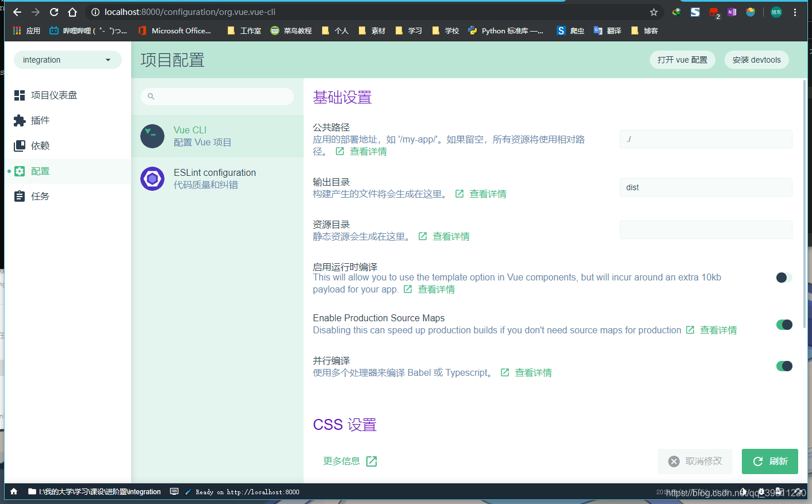The height and width of the screenshot is (504, 812).
Task: Click the 安装 devtools button
Action: click(757, 60)
